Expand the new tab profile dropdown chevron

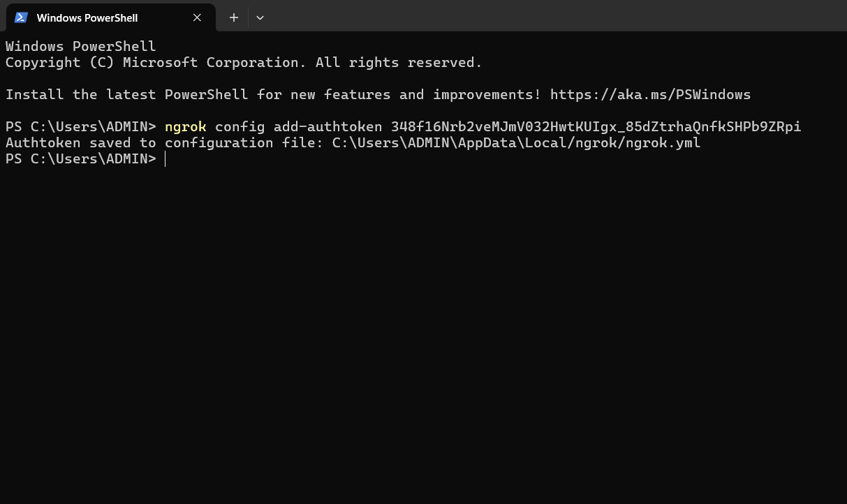pos(260,17)
